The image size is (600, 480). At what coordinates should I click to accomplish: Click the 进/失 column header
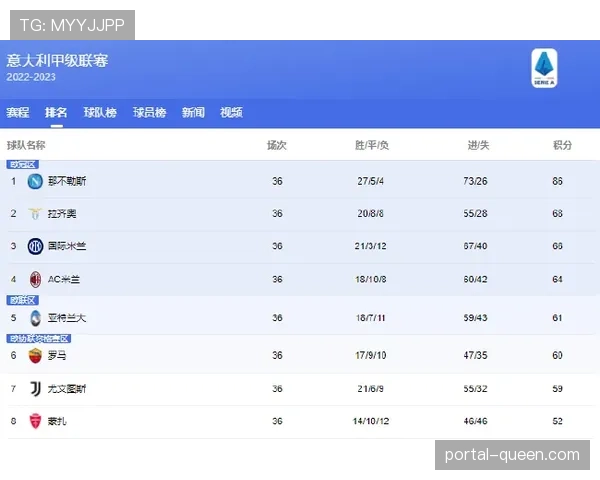point(478,145)
